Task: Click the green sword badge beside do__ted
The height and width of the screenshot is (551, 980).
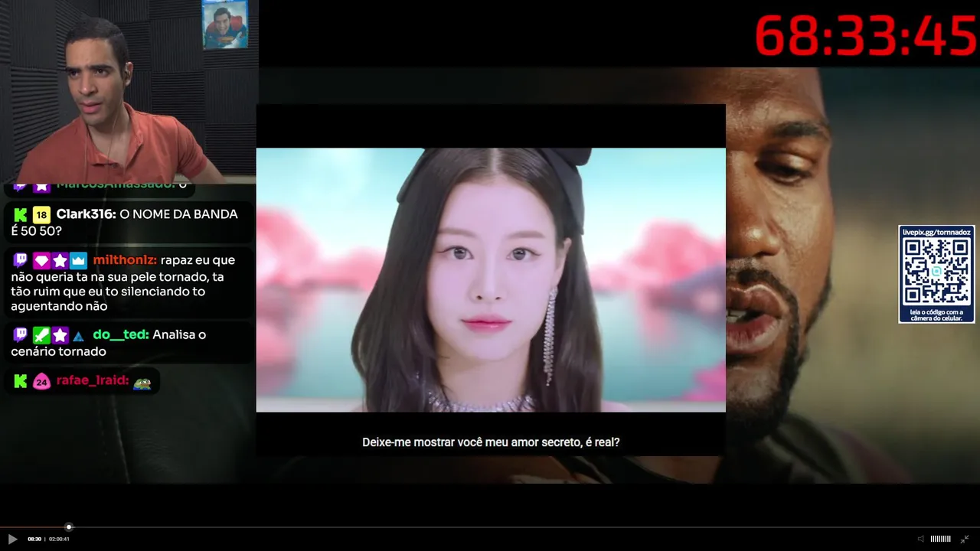Action: (41, 334)
